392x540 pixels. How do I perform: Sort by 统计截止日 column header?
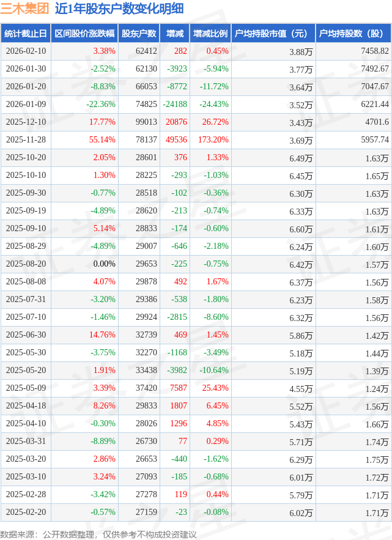coord(25,34)
